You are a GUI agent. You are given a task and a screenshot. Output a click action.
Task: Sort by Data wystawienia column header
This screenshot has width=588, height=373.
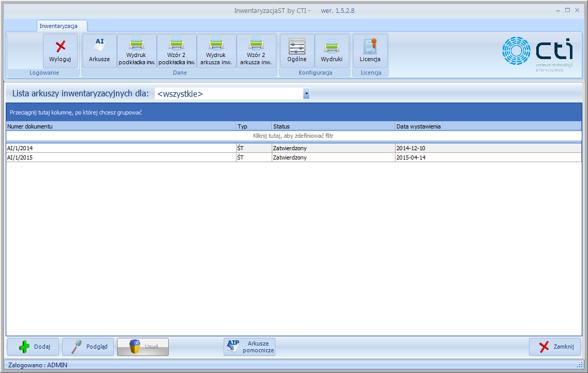click(488, 126)
